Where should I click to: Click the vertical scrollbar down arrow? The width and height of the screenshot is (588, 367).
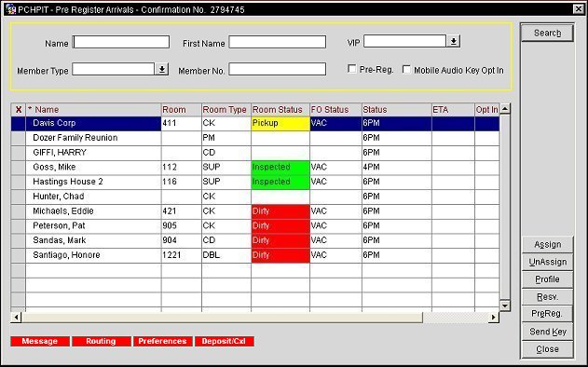click(505, 306)
